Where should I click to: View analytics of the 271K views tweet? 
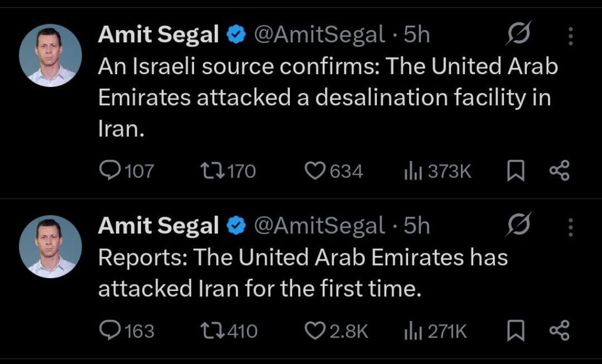tap(410, 331)
